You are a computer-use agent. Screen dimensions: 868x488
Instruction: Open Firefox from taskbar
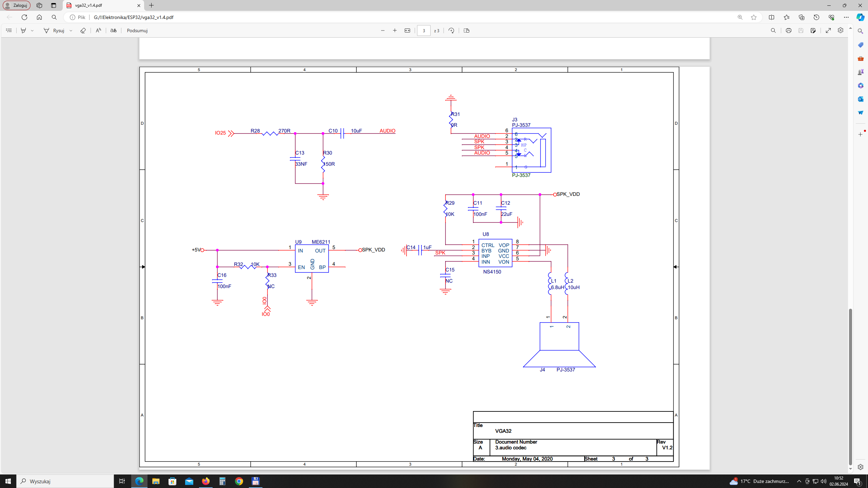(206, 481)
